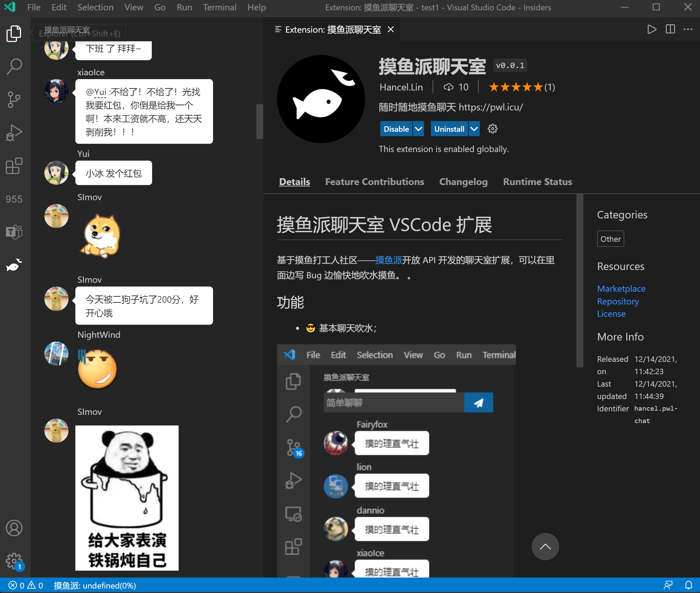Click the chat panel scrollbar thumb

[x=259, y=121]
